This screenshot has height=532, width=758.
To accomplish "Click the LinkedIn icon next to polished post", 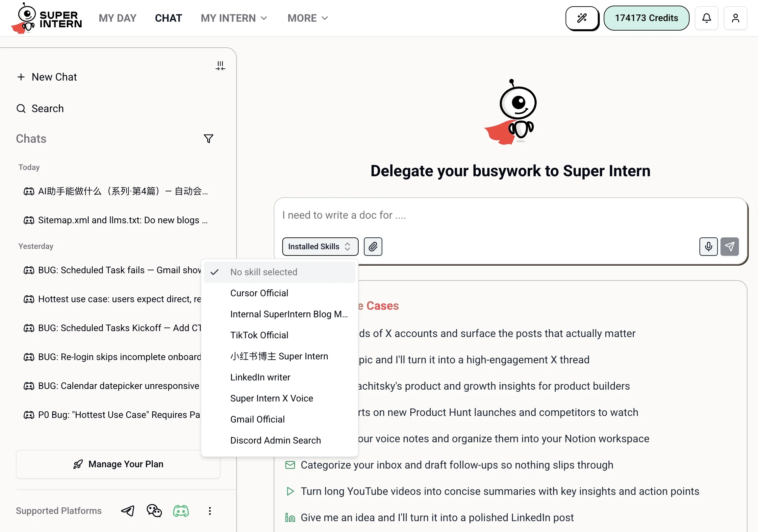I will (x=290, y=518).
